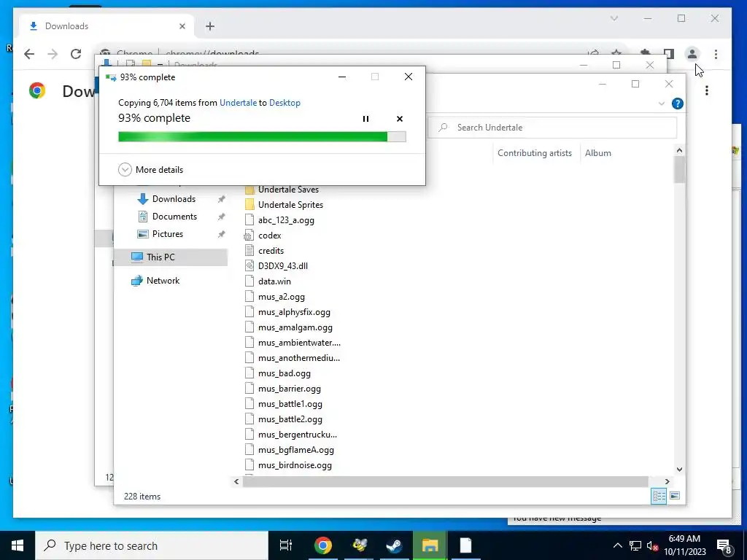Open Task View on taskbar
747x560 pixels.
(285, 545)
